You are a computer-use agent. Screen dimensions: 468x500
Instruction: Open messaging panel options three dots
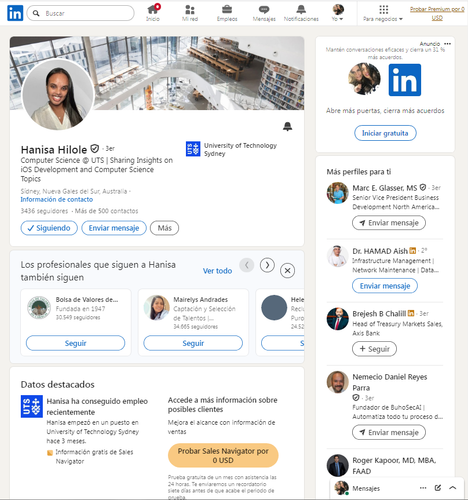[x=423, y=488]
